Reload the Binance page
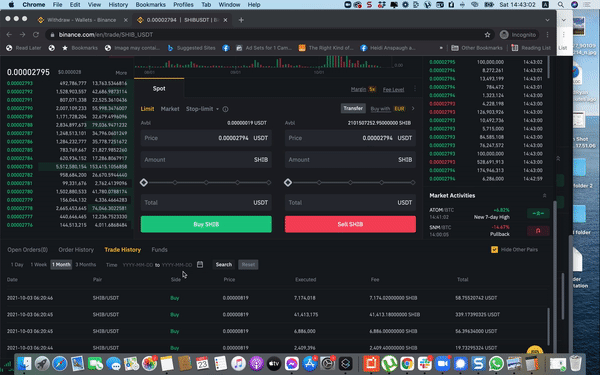Viewport: 600px width, 375px height. [x=36, y=34]
